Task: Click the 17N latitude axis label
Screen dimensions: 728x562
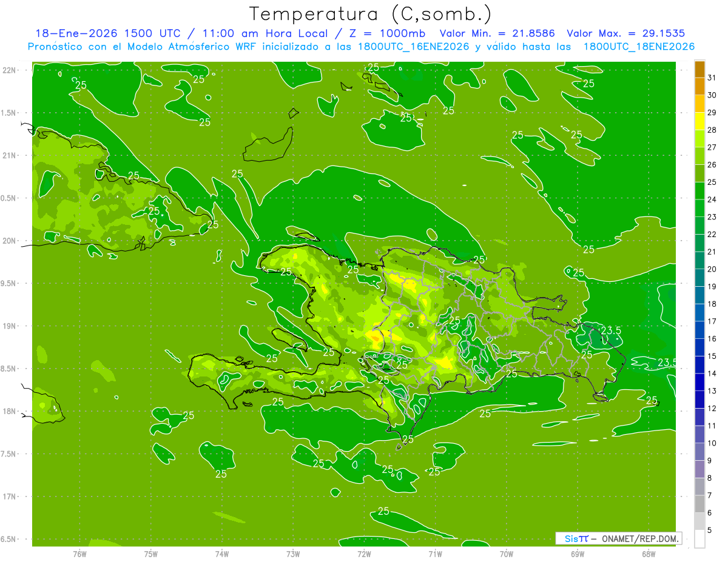Action: pos(8,497)
